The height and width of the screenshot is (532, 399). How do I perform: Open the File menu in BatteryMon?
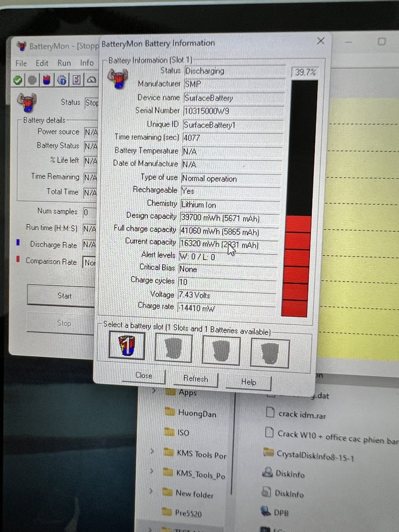tap(21, 63)
